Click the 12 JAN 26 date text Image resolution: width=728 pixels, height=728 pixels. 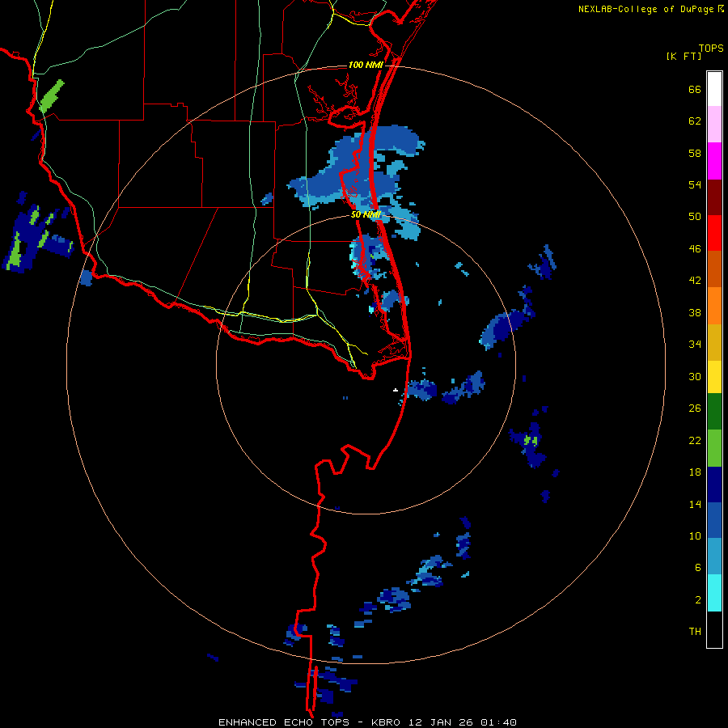click(441, 722)
